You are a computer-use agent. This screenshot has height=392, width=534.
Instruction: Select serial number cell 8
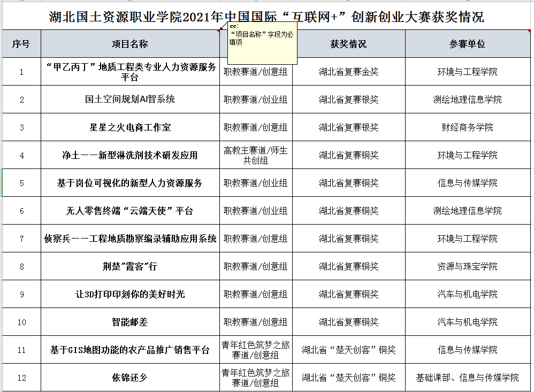(x=21, y=266)
